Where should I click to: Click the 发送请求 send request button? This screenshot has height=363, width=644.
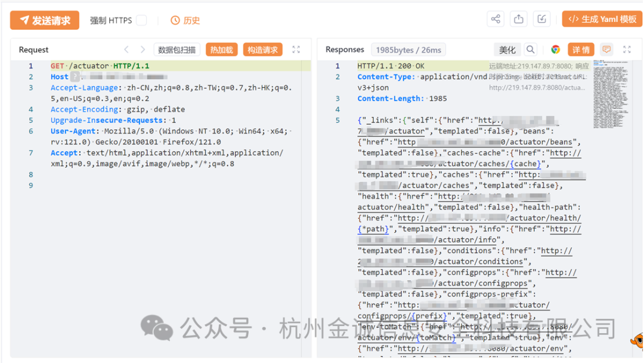click(44, 20)
